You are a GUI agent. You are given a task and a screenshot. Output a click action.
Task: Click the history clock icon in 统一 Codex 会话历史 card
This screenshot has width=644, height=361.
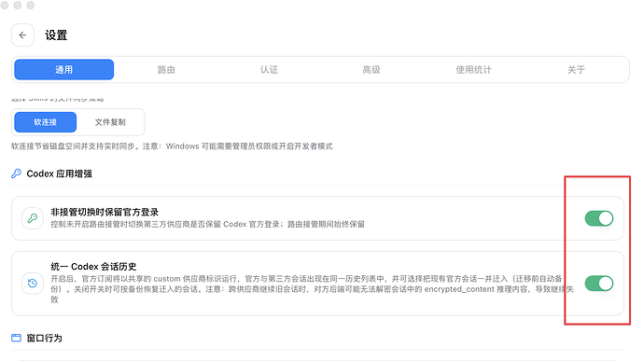tap(33, 283)
